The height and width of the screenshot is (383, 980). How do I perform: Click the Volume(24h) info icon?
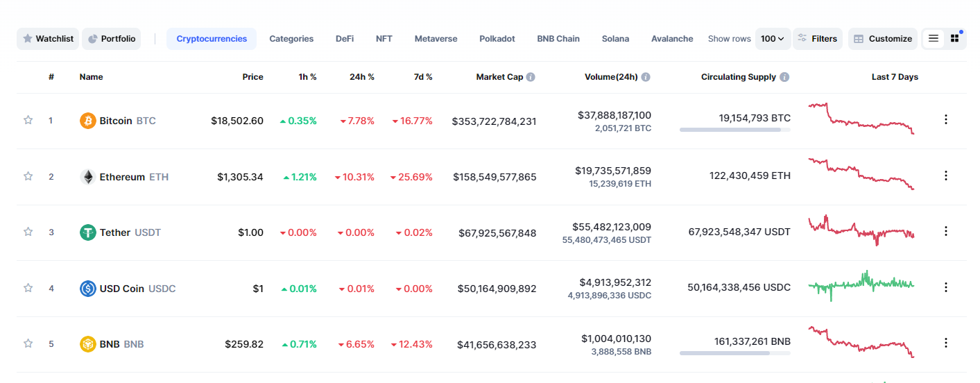coord(646,77)
